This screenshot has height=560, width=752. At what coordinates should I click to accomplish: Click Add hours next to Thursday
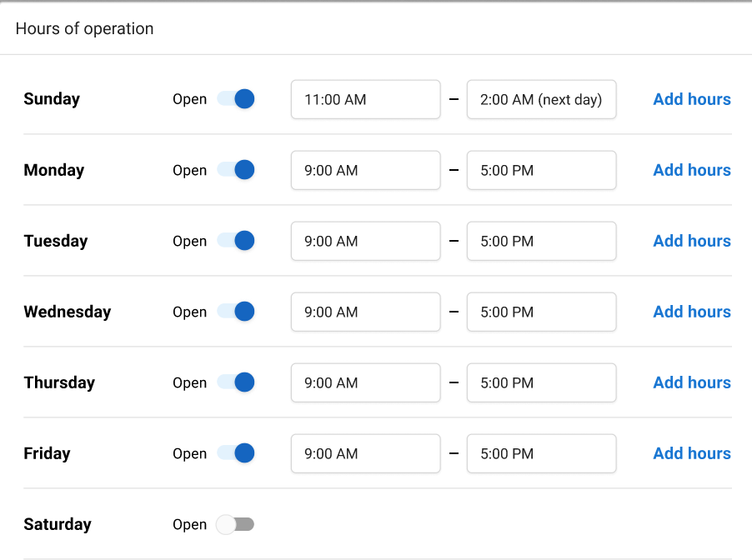click(x=691, y=382)
